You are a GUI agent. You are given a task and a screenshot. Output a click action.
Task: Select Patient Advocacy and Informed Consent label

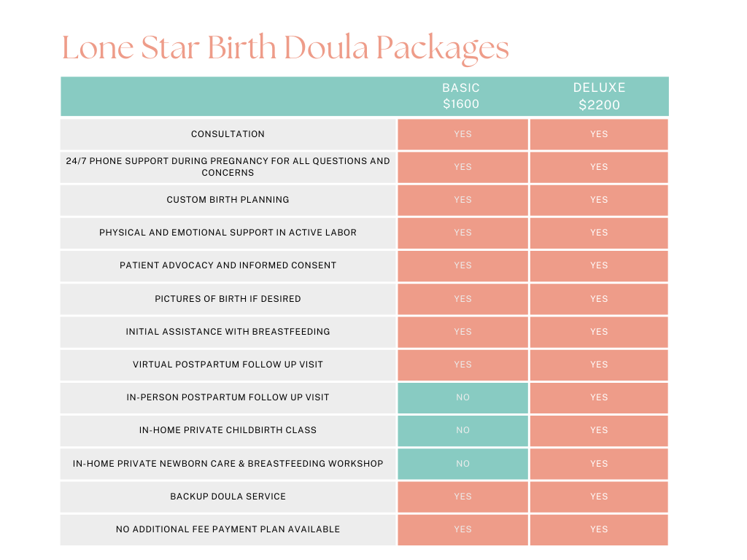point(228,265)
